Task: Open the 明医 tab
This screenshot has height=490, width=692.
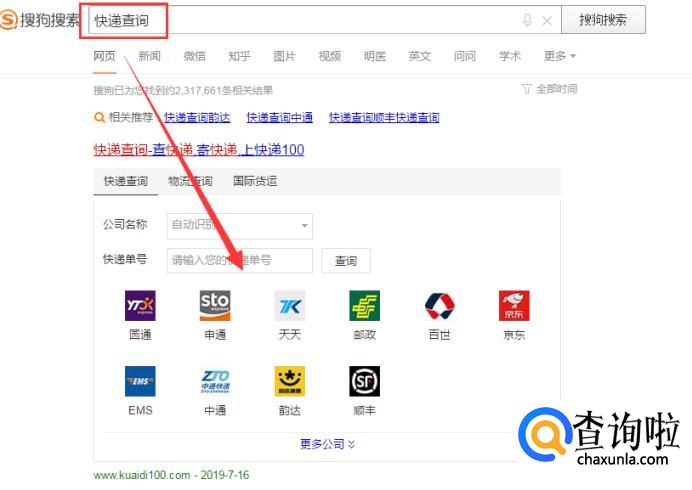Action: (x=375, y=56)
